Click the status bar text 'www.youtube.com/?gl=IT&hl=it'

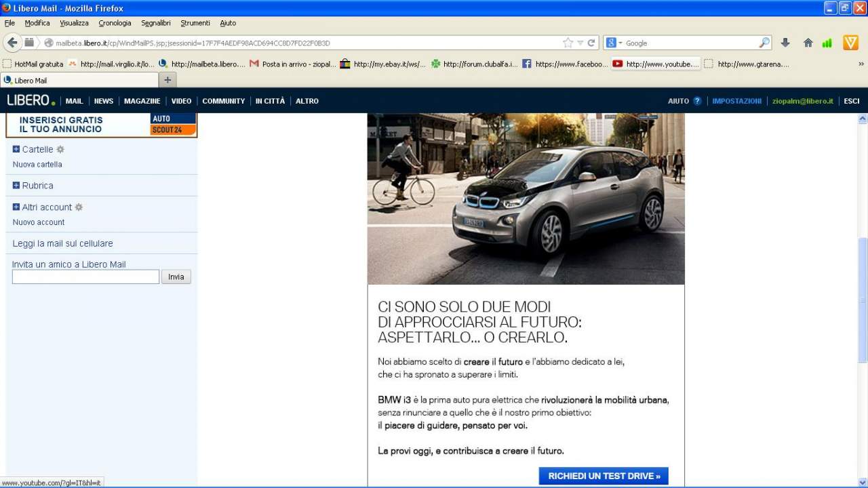pos(52,483)
